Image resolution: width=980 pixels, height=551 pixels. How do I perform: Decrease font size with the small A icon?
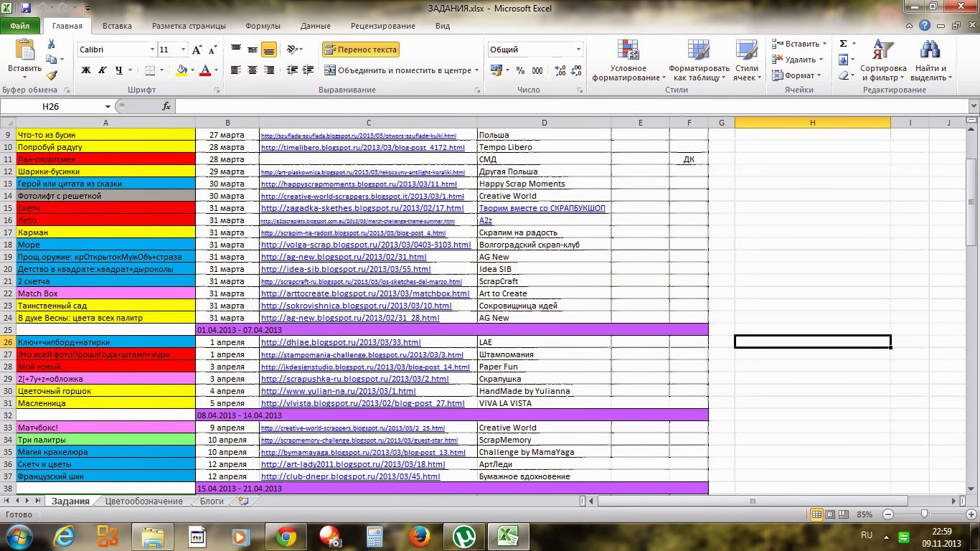tap(212, 50)
